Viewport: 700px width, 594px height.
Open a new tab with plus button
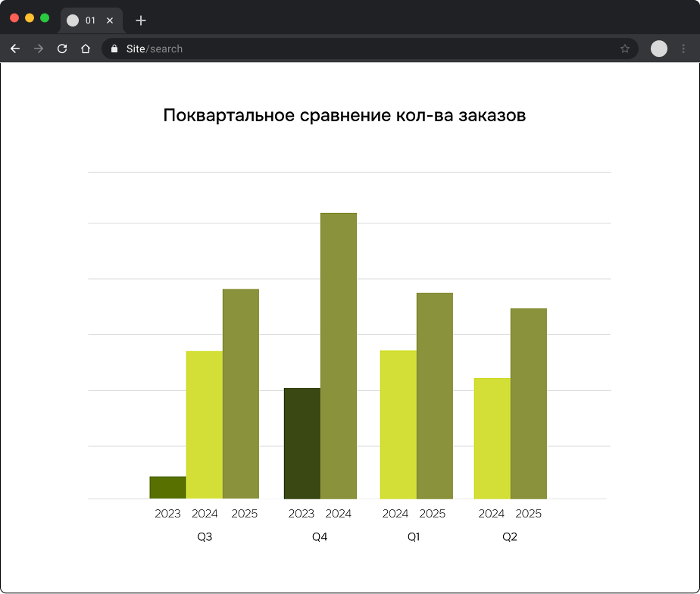click(x=141, y=20)
